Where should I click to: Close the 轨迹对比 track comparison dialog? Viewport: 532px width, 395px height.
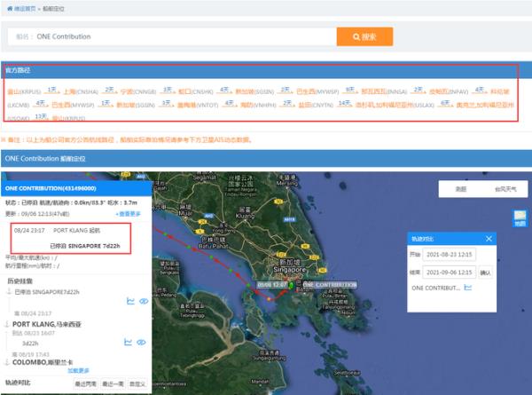[x=489, y=239]
